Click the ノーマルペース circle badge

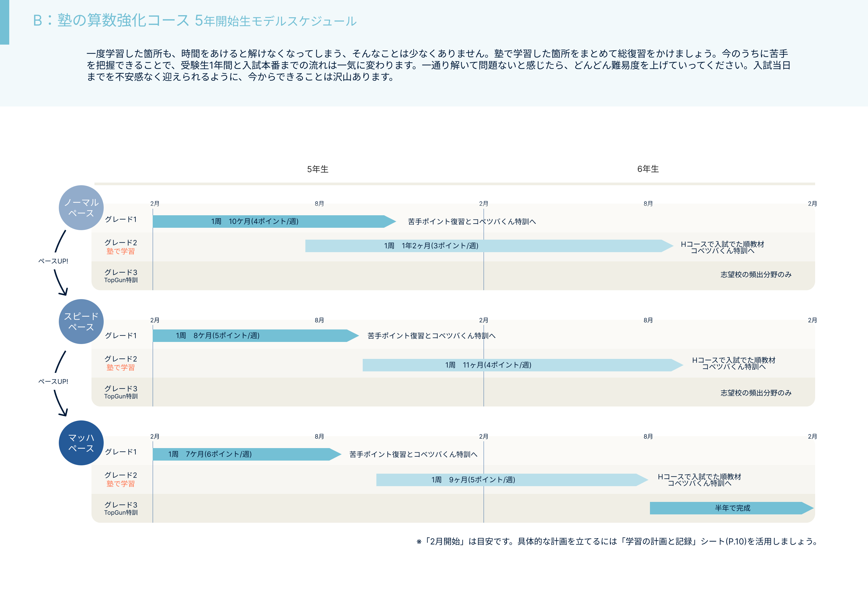click(x=81, y=208)
